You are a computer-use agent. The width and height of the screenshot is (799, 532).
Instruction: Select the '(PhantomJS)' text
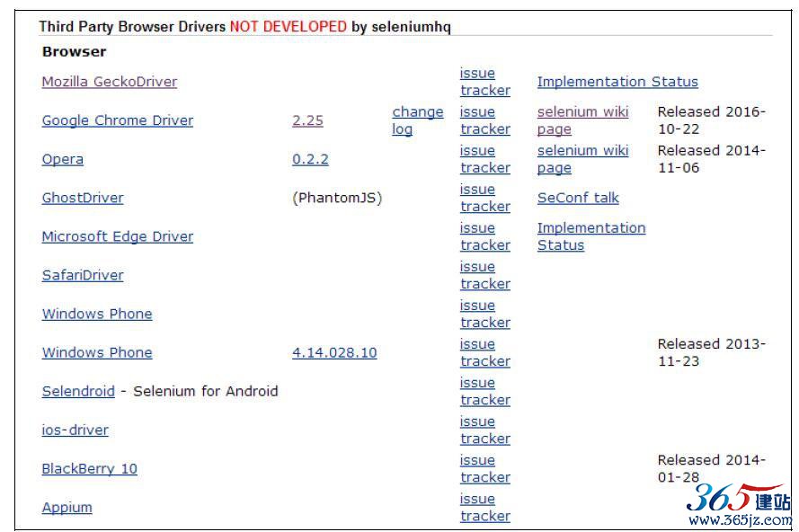[x=337, y=198]
